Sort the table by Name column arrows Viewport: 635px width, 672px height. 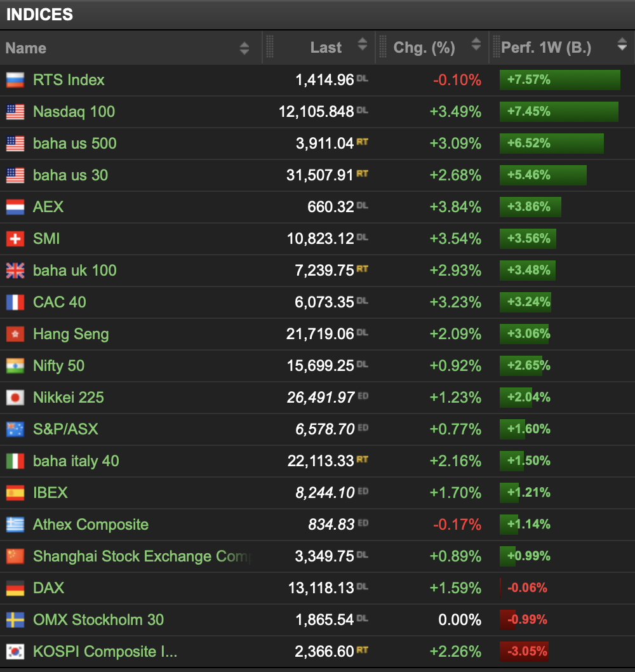point(244,48)
